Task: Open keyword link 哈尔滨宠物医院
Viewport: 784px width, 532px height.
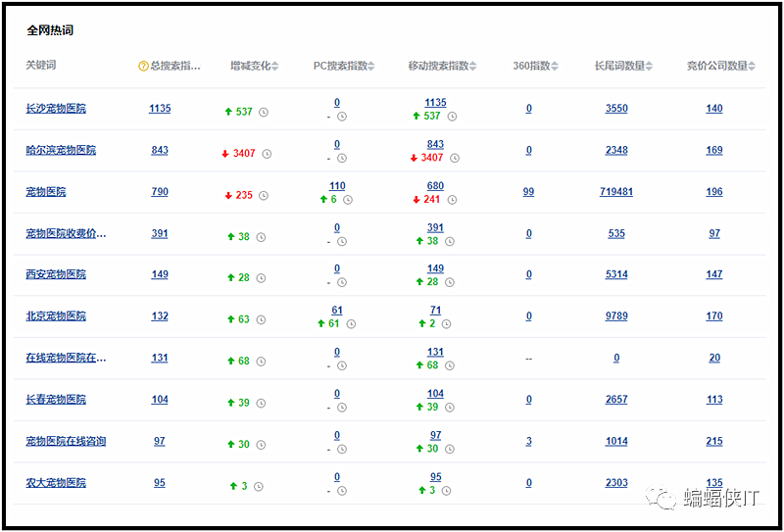Action: tap(61, 150)
